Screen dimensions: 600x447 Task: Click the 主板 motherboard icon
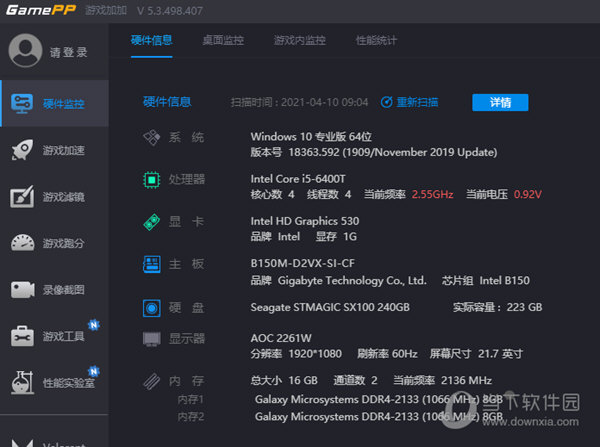coord(152,264)
